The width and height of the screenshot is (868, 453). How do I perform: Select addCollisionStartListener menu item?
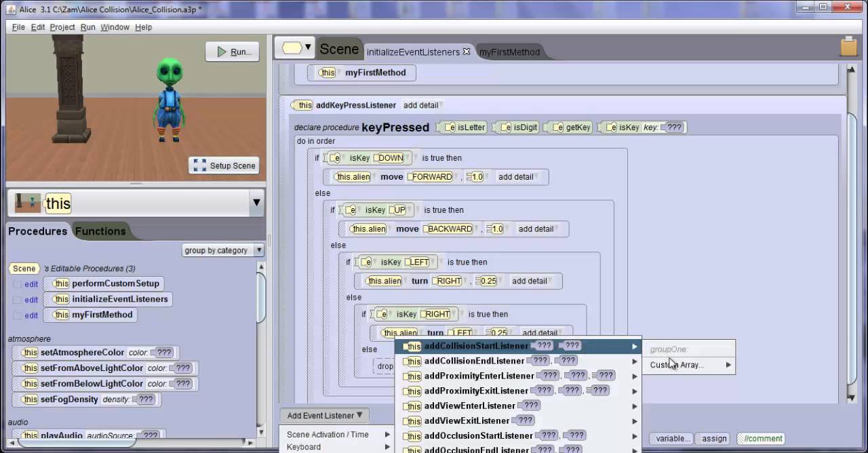tap(518, 346)
